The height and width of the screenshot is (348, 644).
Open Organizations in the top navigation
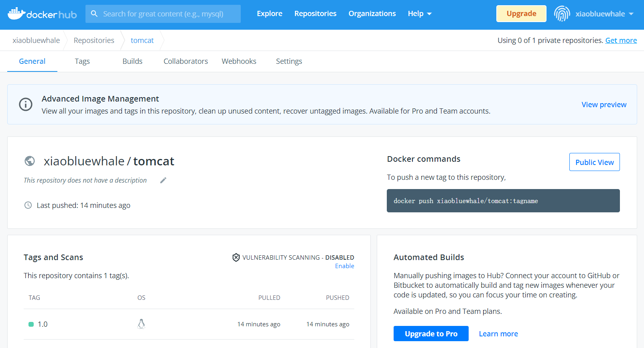[372, 14]
